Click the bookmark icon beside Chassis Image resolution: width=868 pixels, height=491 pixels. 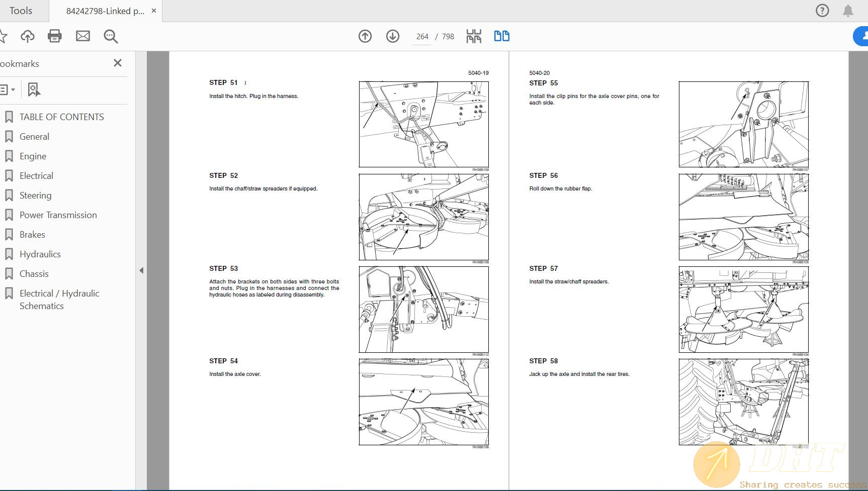point(9,274)
